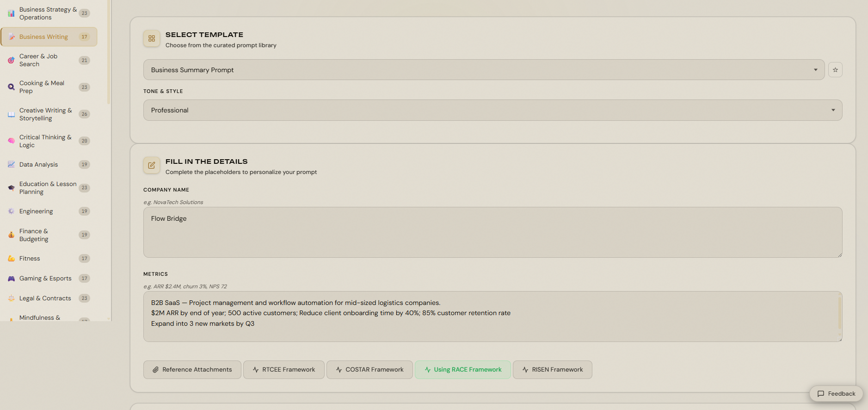This screenshot has height=410, width=868.
Task: Apply the RTCEE Framework
Action: [283, 370]
